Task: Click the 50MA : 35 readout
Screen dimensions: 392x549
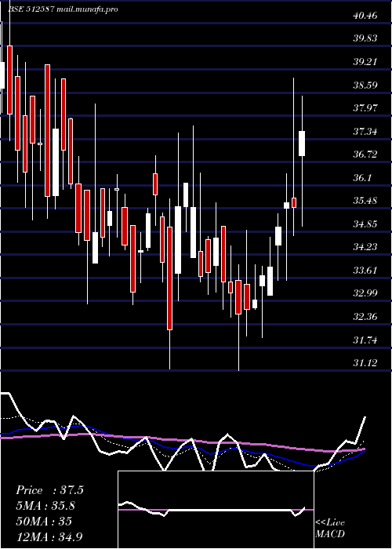Action: 44,522
